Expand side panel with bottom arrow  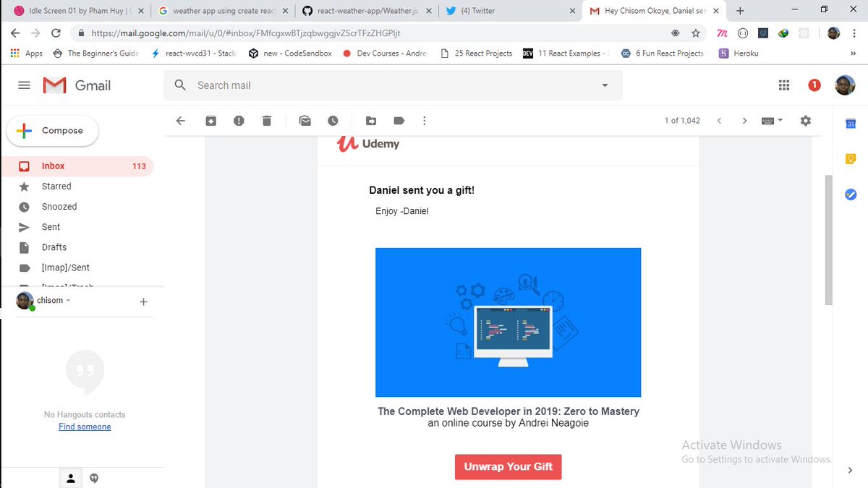(851, 470)
